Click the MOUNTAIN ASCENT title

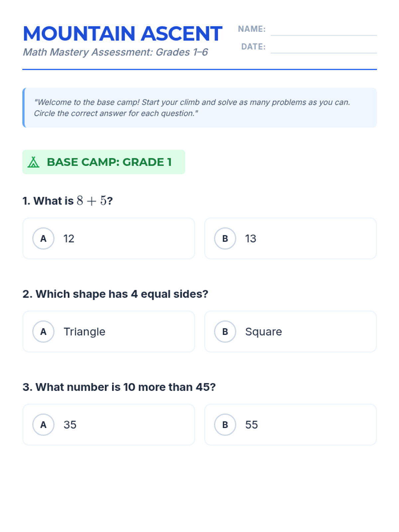pyautogui.click(x=122, y=34)
